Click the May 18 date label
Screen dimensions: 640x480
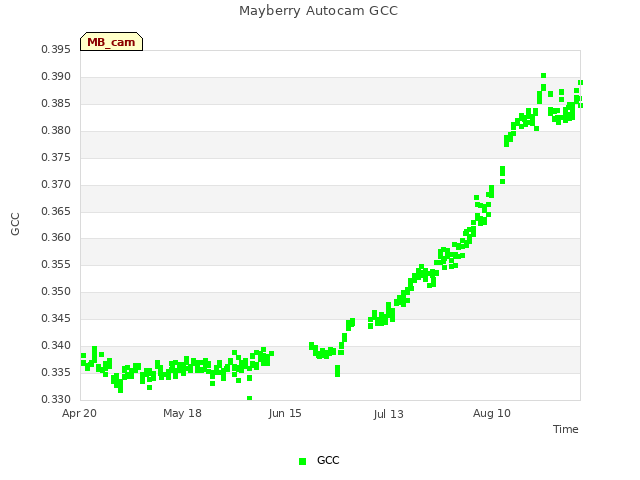pyautogui.click(x=182, y=413)
